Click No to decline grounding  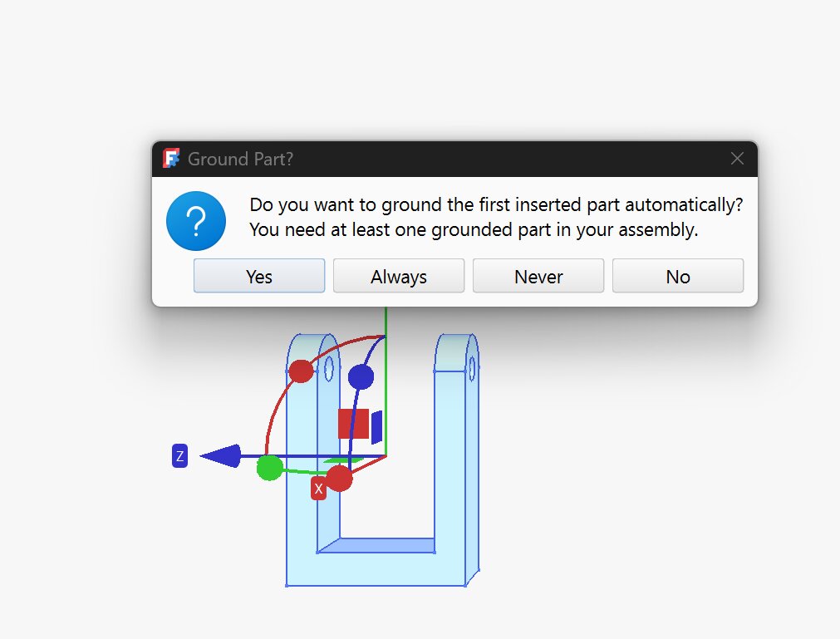(677, 277)
